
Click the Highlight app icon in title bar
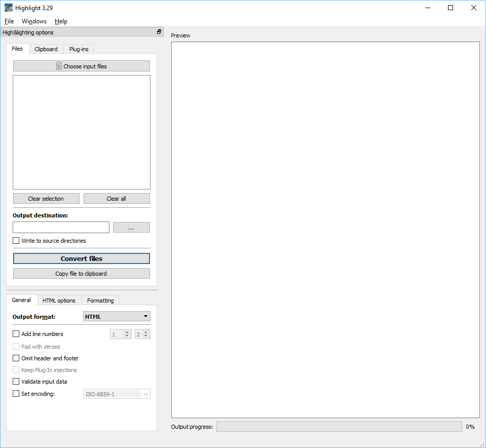[x=9, y=8]
